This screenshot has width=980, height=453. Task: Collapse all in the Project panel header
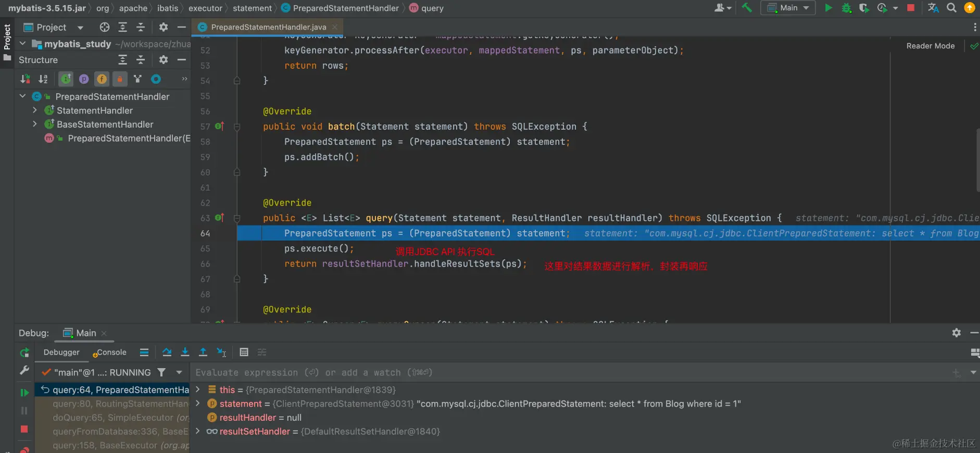141,27
